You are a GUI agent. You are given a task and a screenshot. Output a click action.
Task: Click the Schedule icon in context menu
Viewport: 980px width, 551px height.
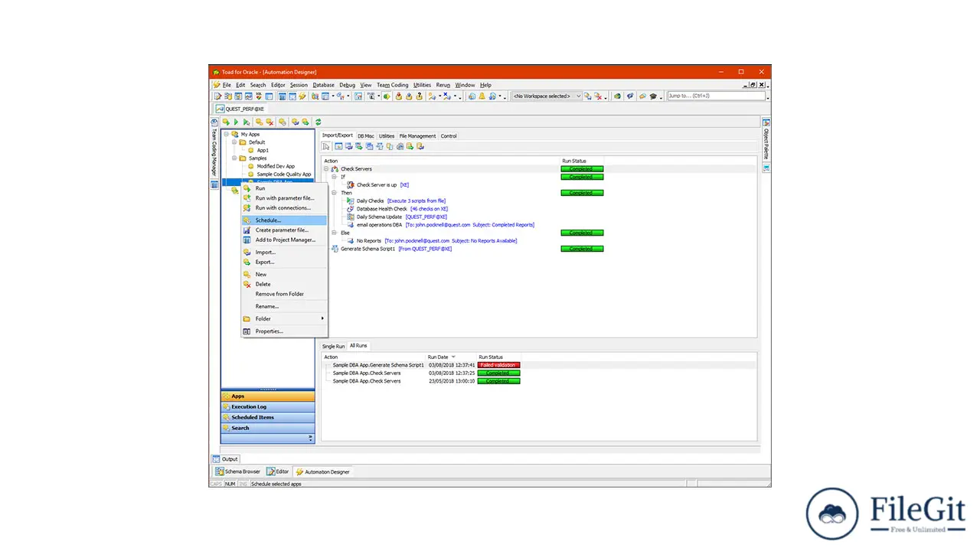point(247,220)
